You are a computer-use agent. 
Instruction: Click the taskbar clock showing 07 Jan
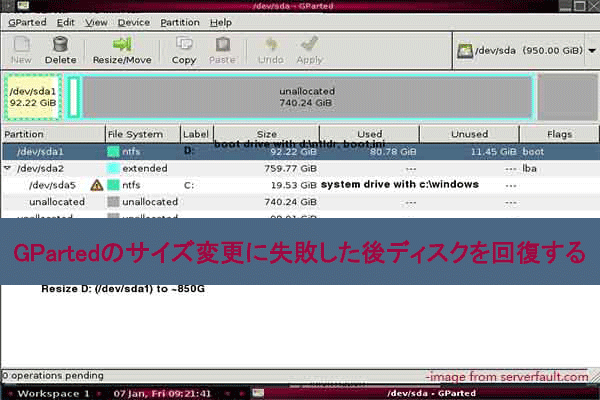coord(162,393)
